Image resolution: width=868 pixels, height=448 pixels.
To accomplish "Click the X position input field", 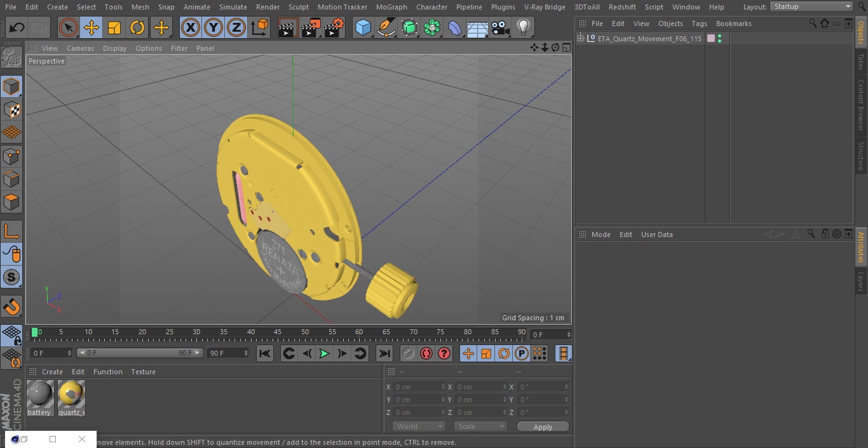I will click(419, 387).
